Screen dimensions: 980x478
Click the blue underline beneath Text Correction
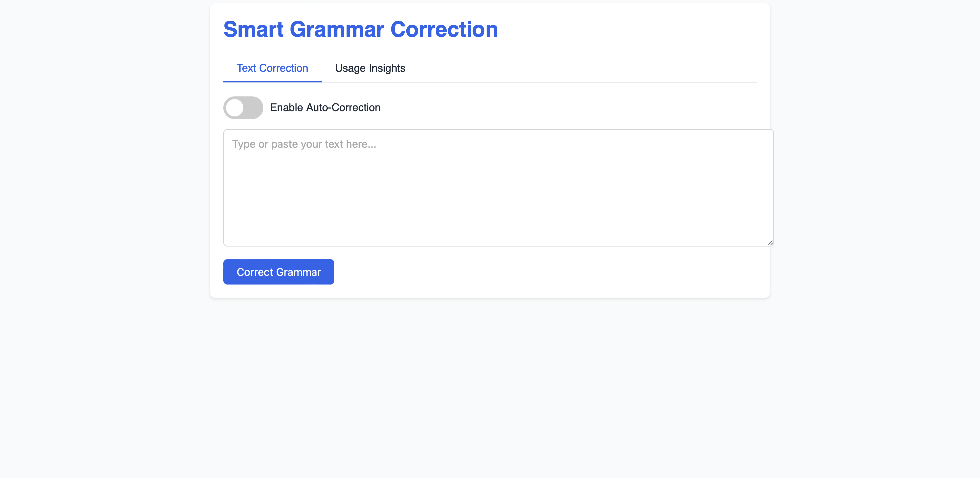pos(272,81)
